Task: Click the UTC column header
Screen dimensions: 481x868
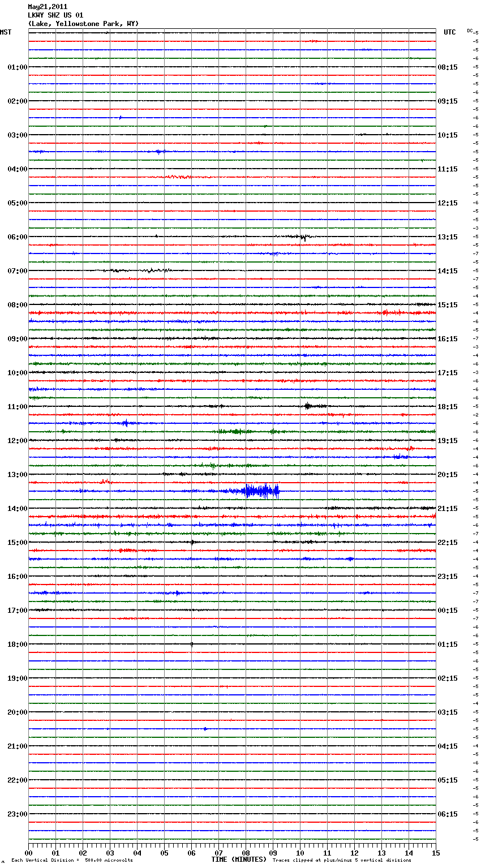Action: [x=450, y=32]
